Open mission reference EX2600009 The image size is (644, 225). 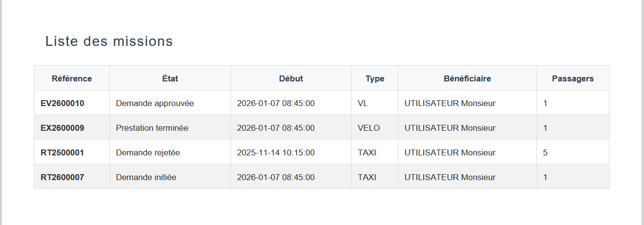click(x=62, y=128)
